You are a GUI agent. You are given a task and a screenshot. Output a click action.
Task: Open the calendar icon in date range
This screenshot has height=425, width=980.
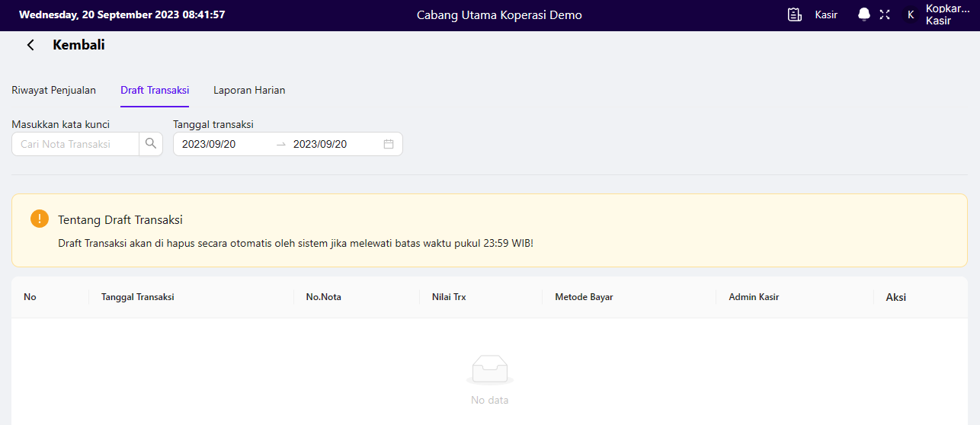pyautogui.click(x=389, y=144)
